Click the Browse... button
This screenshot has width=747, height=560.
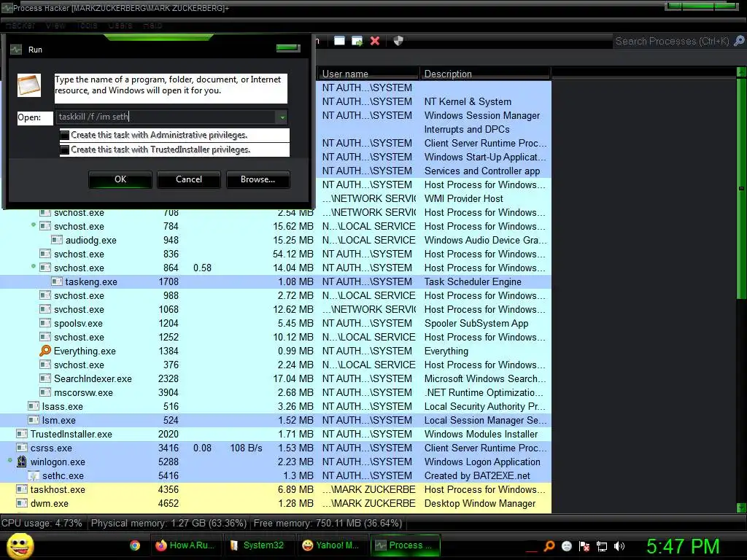pos(258,179)
